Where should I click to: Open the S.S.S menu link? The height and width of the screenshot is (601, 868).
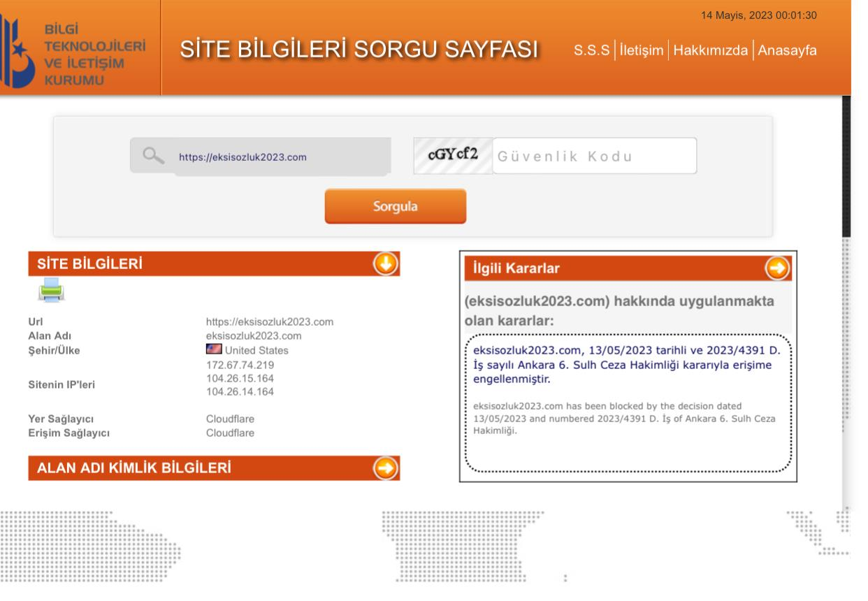click(x=593, y=50)
